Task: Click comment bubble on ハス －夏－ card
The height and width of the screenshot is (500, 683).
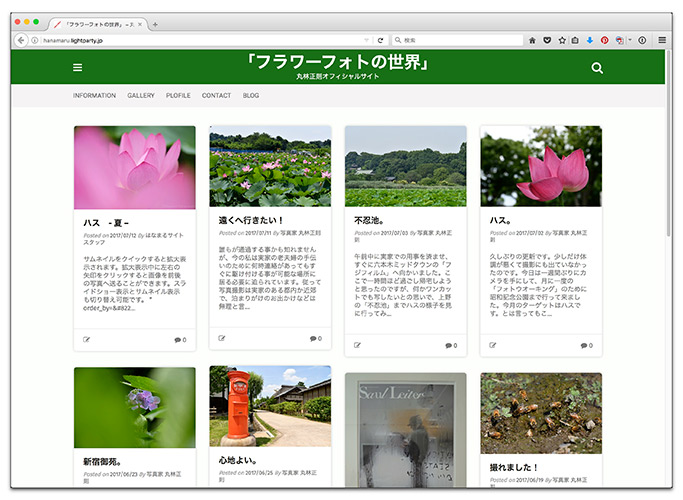Action: point(180,340)
